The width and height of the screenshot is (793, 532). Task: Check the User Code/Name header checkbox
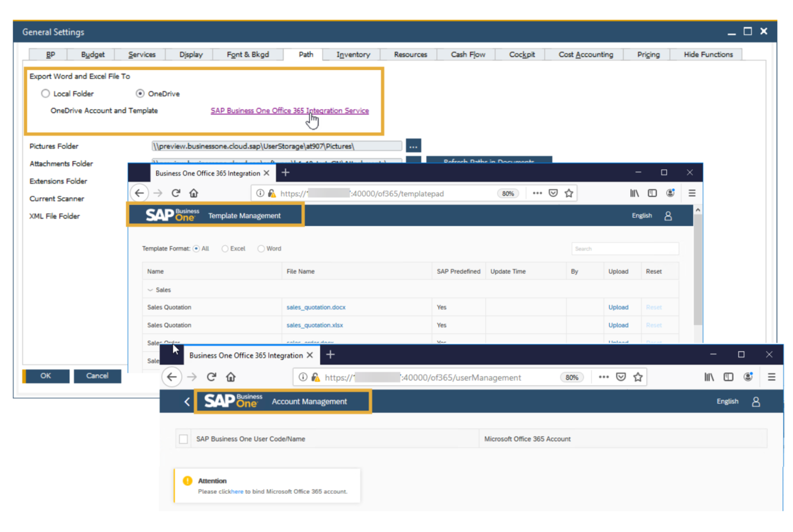[183, 439]
